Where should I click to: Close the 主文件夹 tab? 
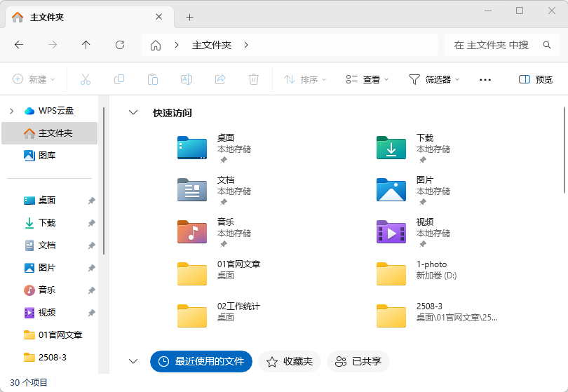[158, 17]
